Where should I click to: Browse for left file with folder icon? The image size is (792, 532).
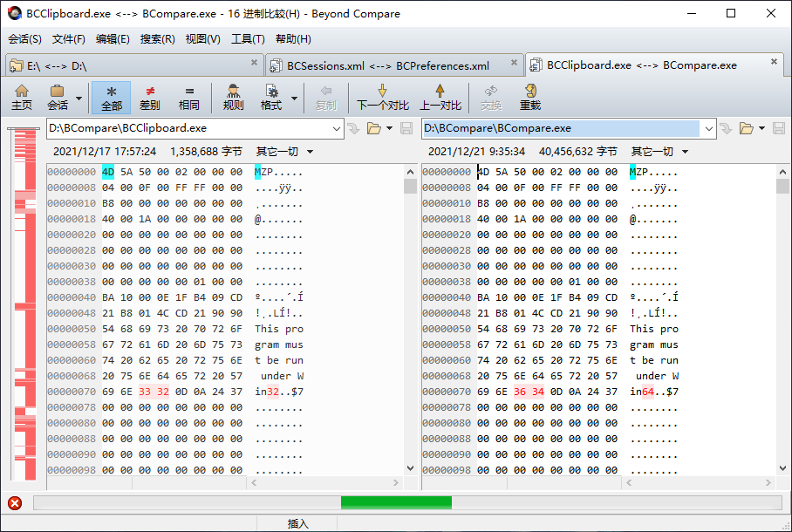[374, 128]
